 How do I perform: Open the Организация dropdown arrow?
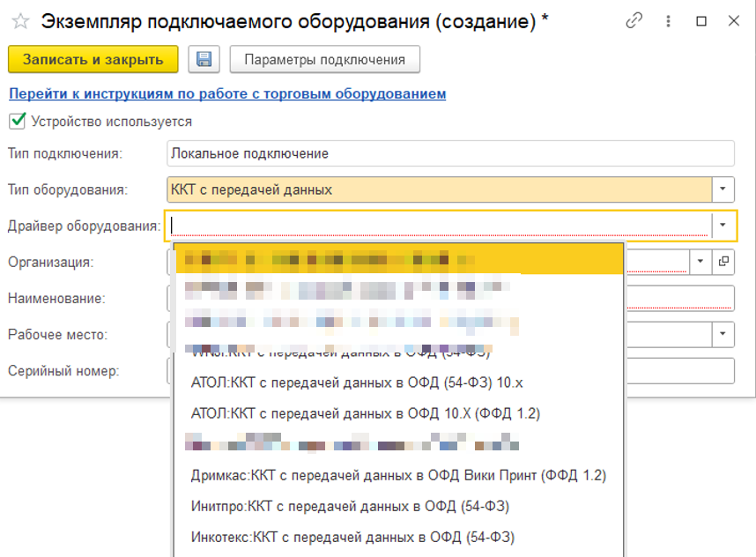click(701, 262)
